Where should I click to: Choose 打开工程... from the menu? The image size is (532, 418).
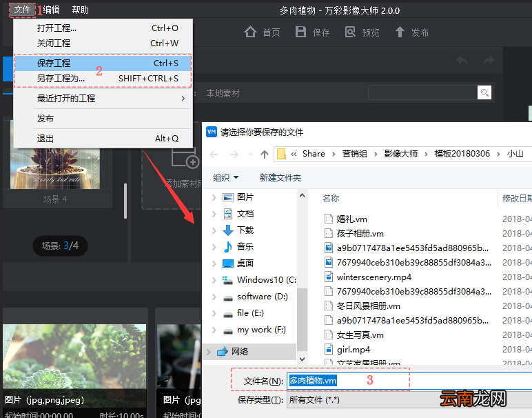click(x=103, y=28)
